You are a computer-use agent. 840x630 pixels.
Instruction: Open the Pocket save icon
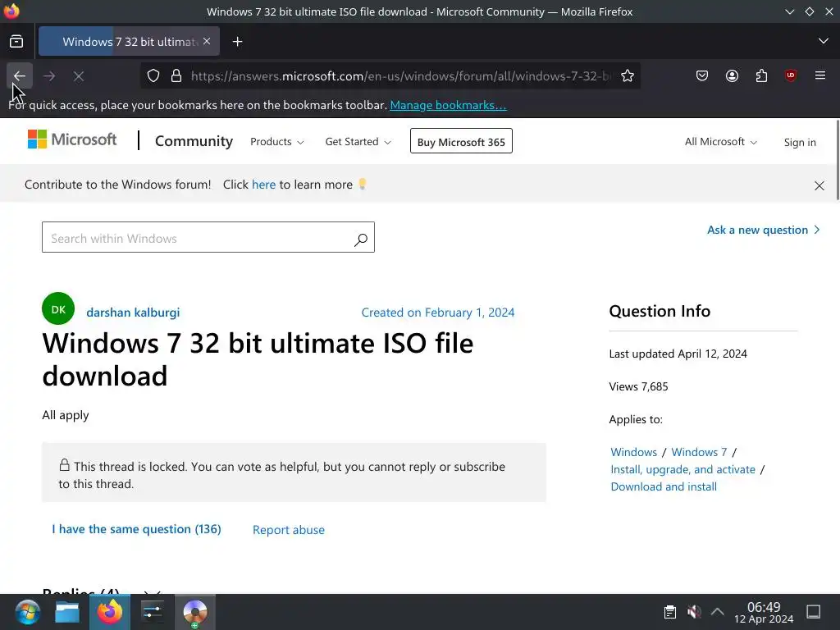[x=702, y=76]
